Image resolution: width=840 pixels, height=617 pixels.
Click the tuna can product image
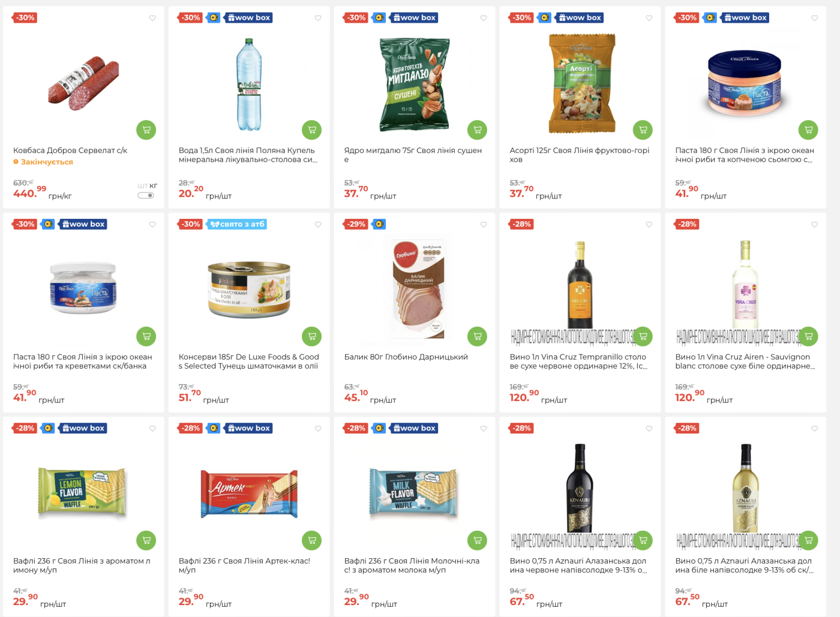[x=249, y=290]
